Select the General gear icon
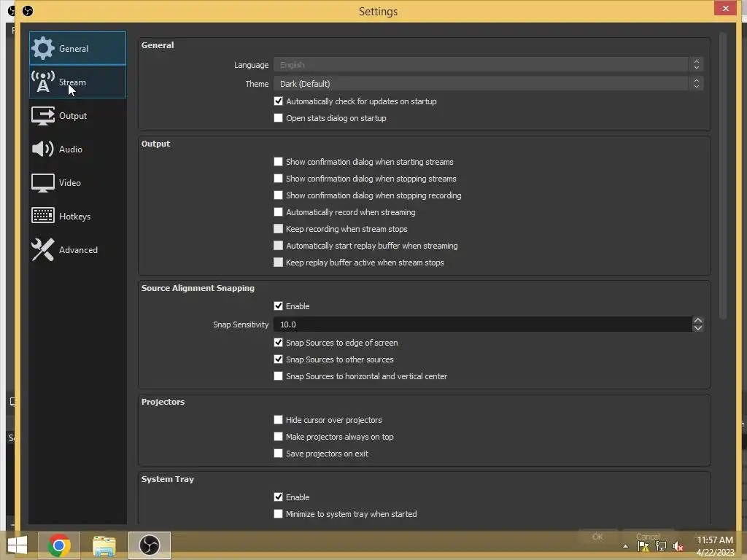Image resolution: width=747 pixels, height=560 pixels. pyautogui.click(x=43, y=48)
